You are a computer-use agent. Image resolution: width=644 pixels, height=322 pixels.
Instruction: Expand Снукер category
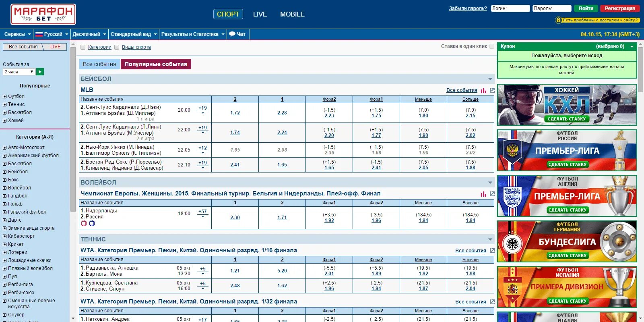4,315
